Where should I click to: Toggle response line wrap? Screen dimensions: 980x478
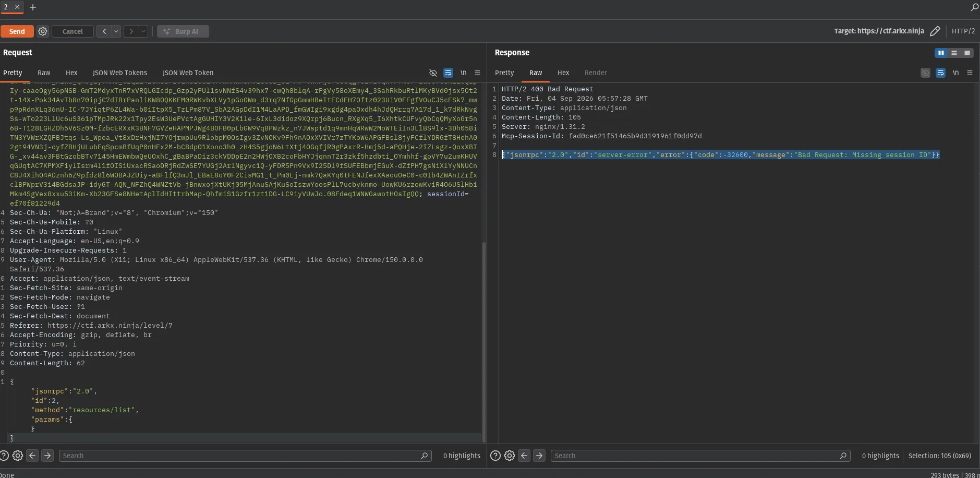pyautogui.click(x=940, y=73)
